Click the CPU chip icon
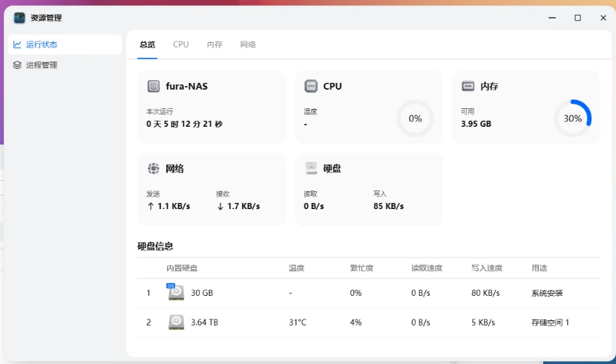Screen dimensions: 616x364 [x=311, y=86]
